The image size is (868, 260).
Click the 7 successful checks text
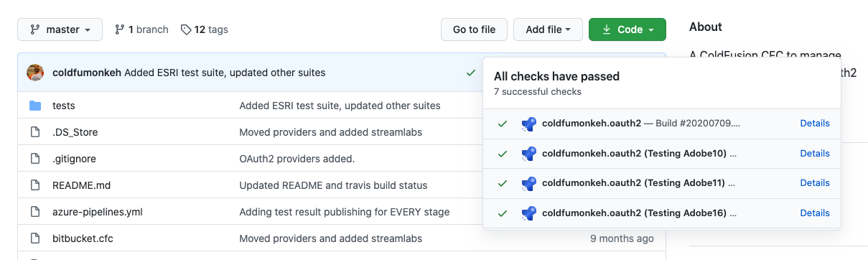(x=538, y=92)
